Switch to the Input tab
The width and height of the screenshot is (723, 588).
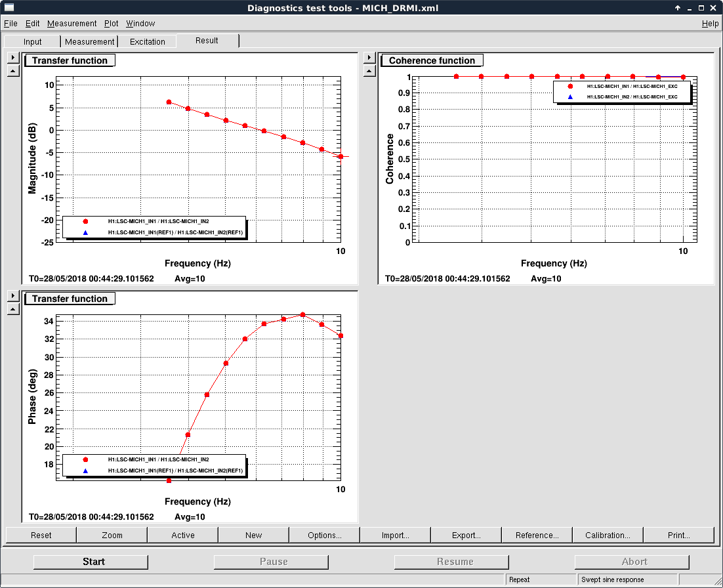click(x=33, y=41)
